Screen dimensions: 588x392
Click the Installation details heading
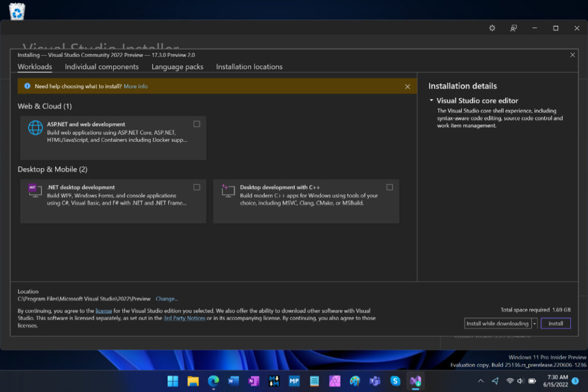463,86
